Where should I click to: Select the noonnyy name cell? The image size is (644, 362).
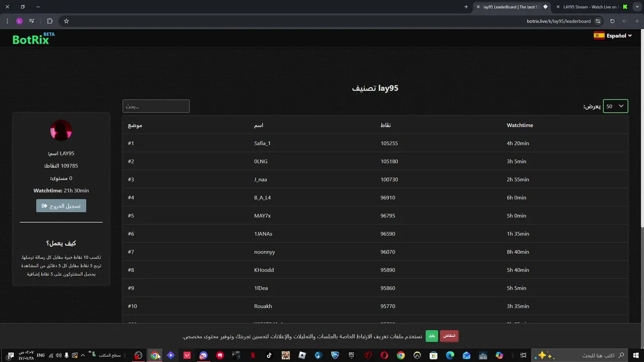point(265,252)
